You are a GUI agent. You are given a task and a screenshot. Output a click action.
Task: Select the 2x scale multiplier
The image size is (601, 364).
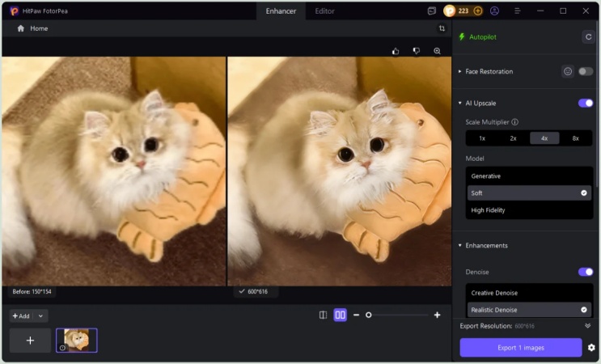[513, 138]
